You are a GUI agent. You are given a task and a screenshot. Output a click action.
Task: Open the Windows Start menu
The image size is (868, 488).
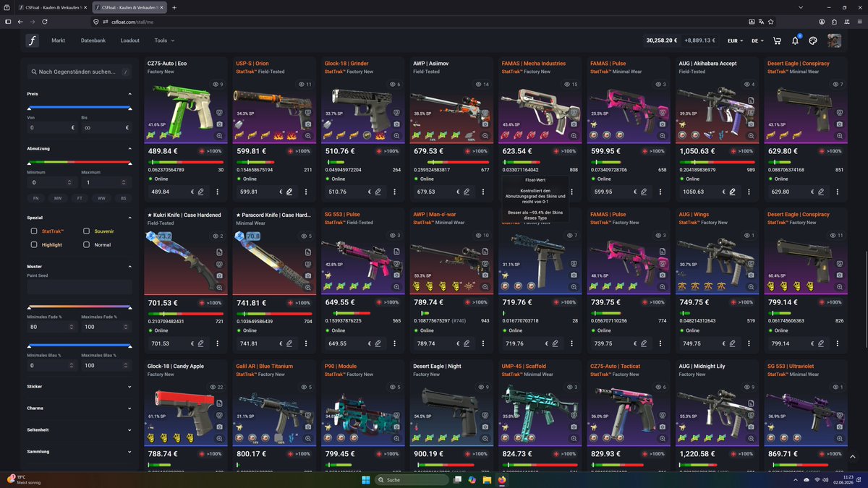tap(366, 479)
